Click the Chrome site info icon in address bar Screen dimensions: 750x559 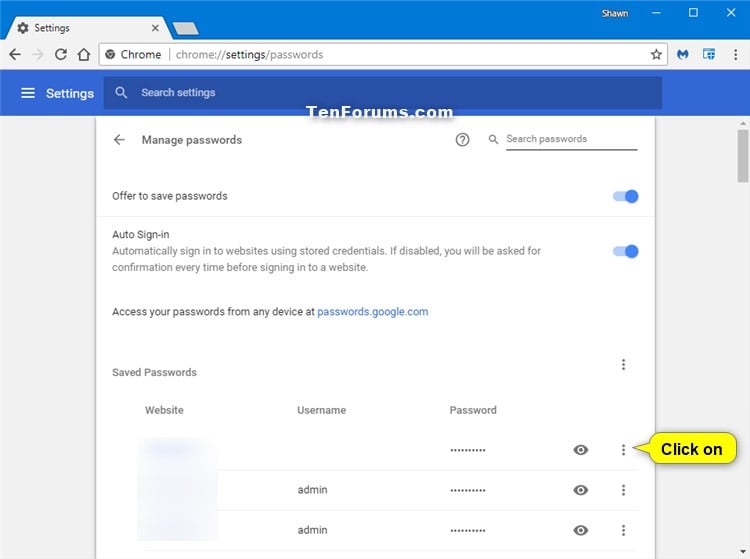coord(110,55)
